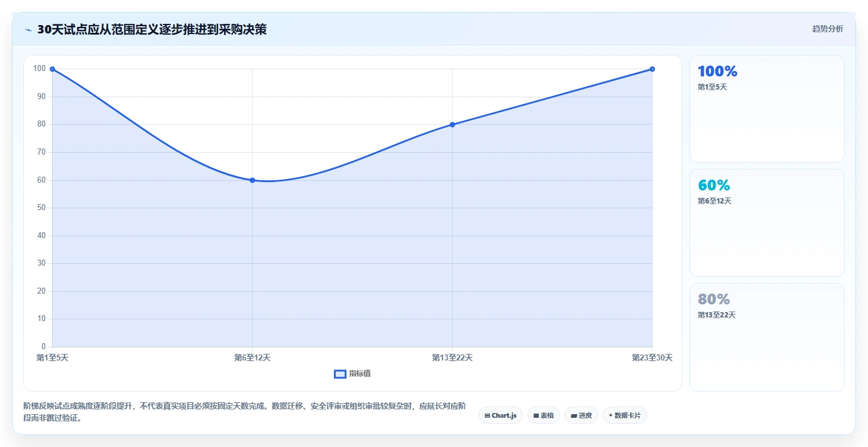Click the data point at 第23至30天
Viewport: 868px width, 447px height.
click(x=652, y=69)
